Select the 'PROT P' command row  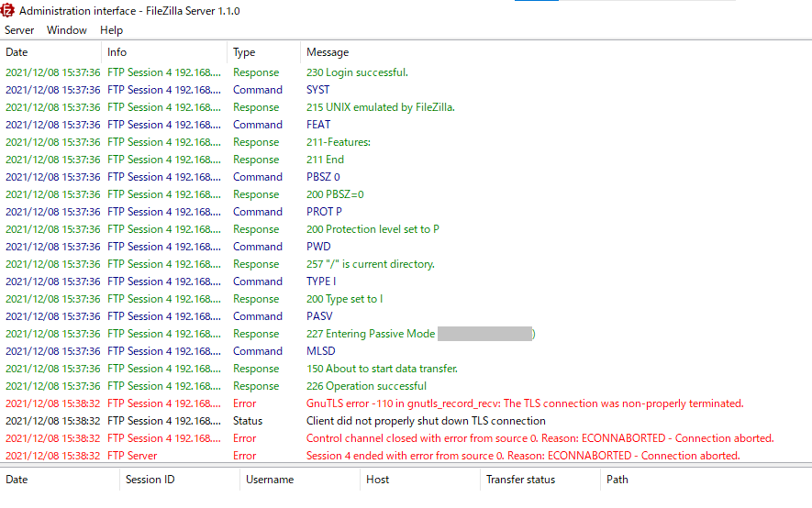click(x=406, y=212)
